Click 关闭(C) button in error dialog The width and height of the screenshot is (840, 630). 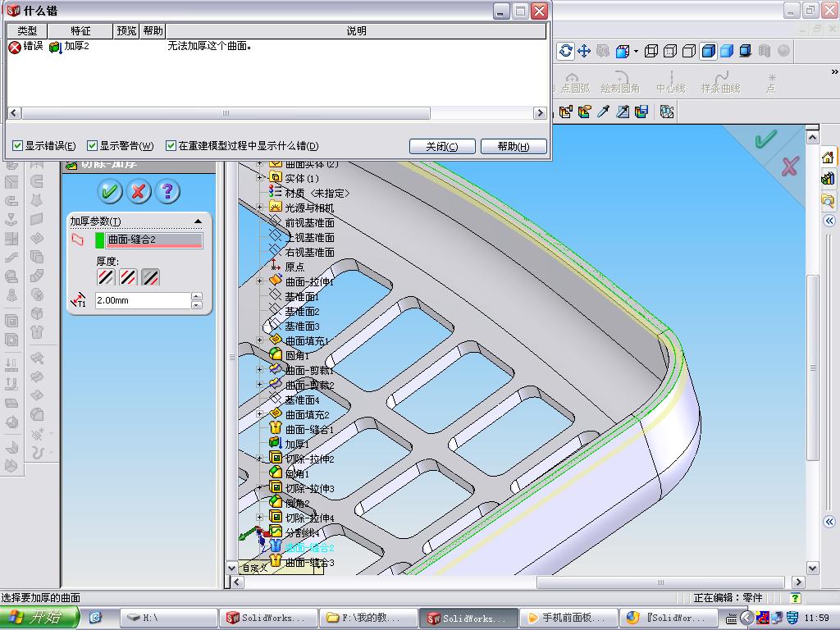click(442, 146)
